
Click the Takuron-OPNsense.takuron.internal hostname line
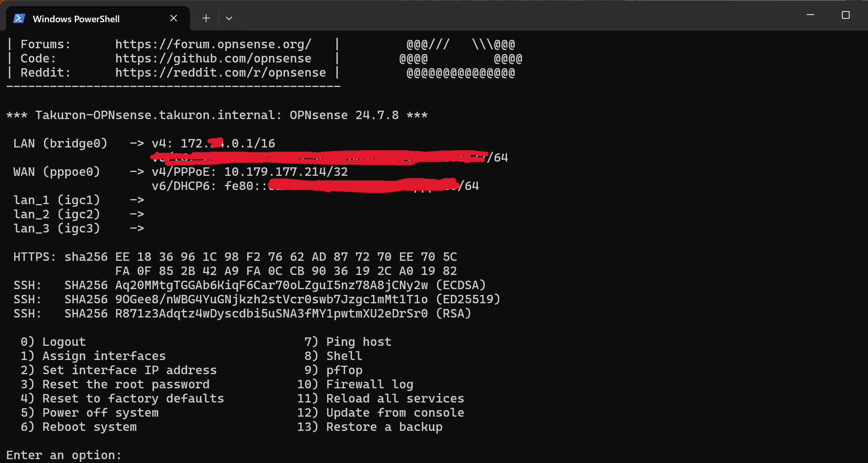click(x=217, y=115)
